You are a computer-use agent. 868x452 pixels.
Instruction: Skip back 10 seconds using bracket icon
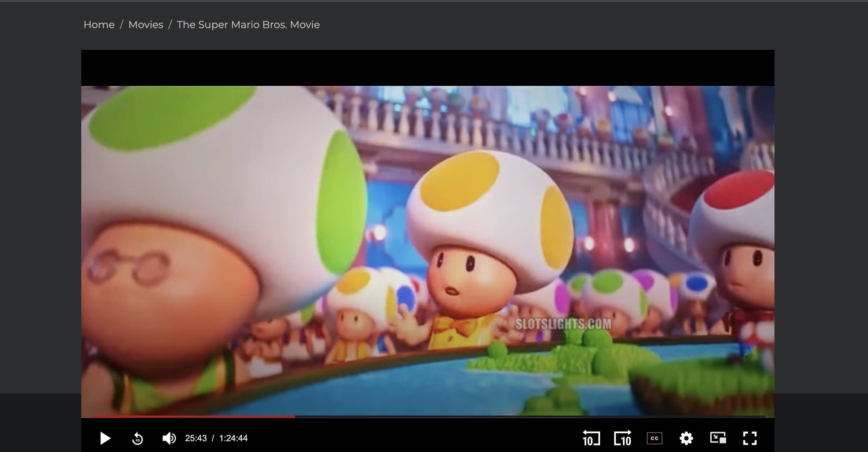pyautogui.click(x=591, y=438)
